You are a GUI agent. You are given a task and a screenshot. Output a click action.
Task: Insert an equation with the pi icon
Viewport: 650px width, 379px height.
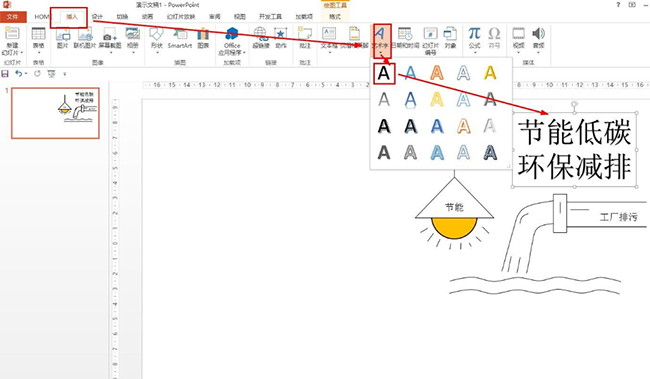point(474,40)
